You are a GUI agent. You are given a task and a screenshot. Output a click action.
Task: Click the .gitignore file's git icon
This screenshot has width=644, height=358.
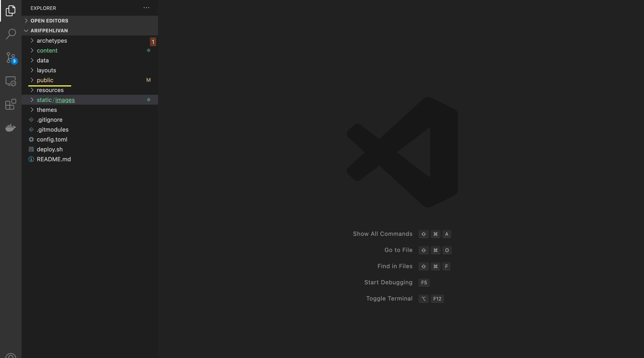31,120
